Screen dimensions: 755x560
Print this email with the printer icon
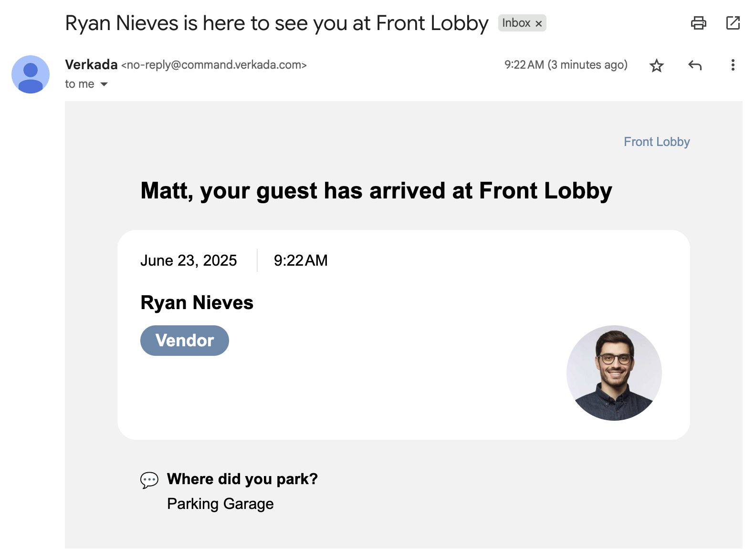(x=698, y=23)
